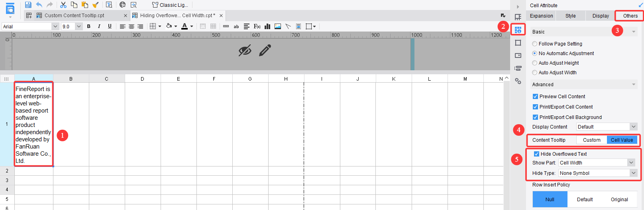644x210 pixels.
Task: Disable Hide Overflowed Text checkbox
Action: pyautogui.click(x=536, y=154)
